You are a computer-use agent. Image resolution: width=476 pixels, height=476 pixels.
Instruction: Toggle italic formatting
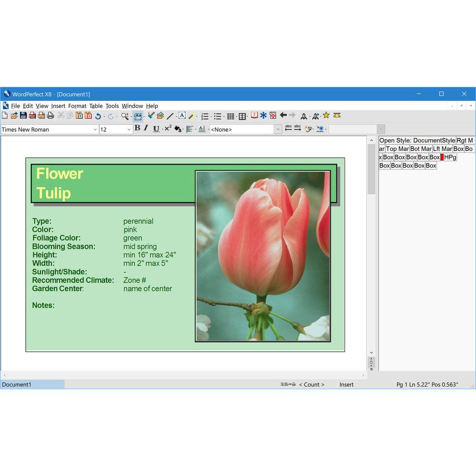(146, 129)
